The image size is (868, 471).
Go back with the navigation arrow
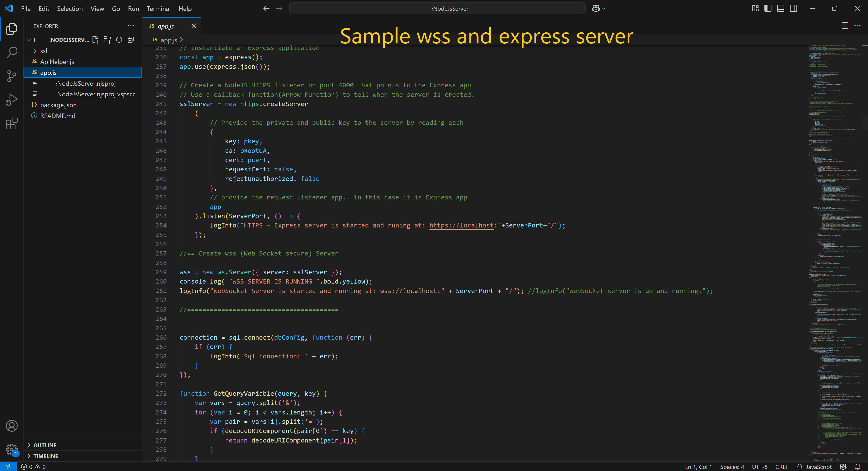pos(266,8)
